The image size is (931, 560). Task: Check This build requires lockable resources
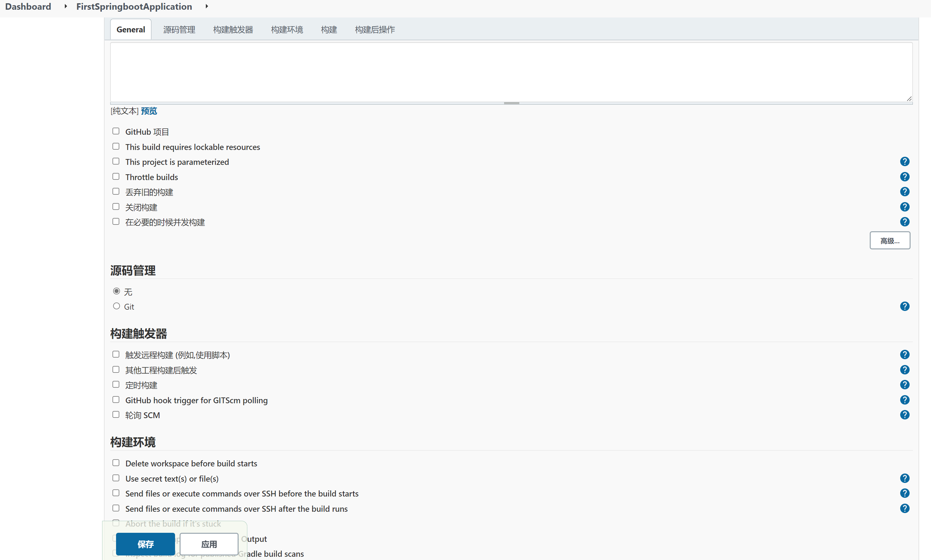(x=116, y=146)
